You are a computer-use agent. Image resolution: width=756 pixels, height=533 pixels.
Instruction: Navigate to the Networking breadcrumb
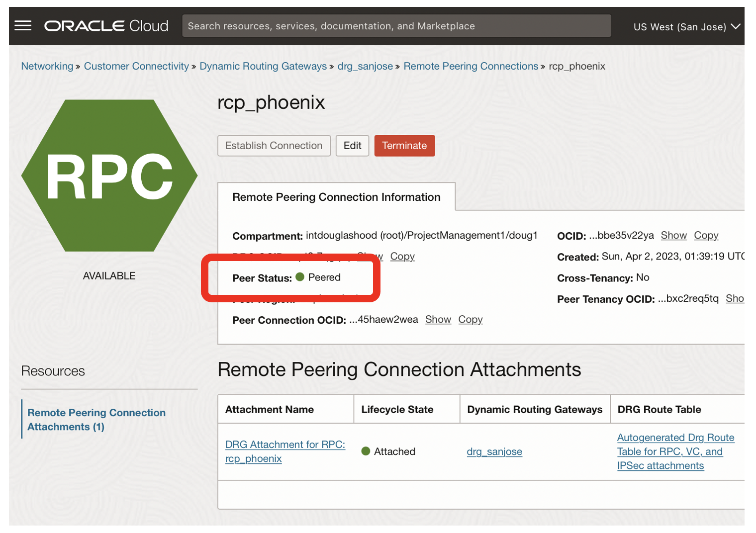pyautogui.click(x=47, y=66)
